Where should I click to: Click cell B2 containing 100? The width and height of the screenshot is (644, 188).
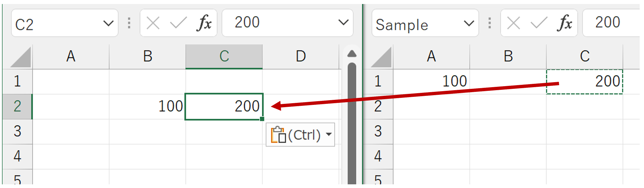point(147,106)
